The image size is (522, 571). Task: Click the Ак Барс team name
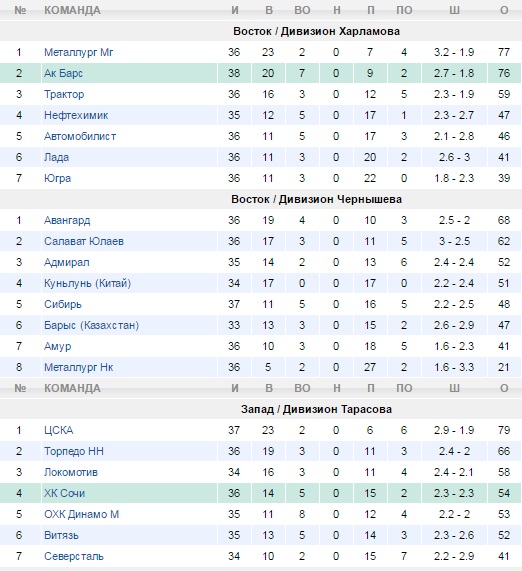point(63,73)
